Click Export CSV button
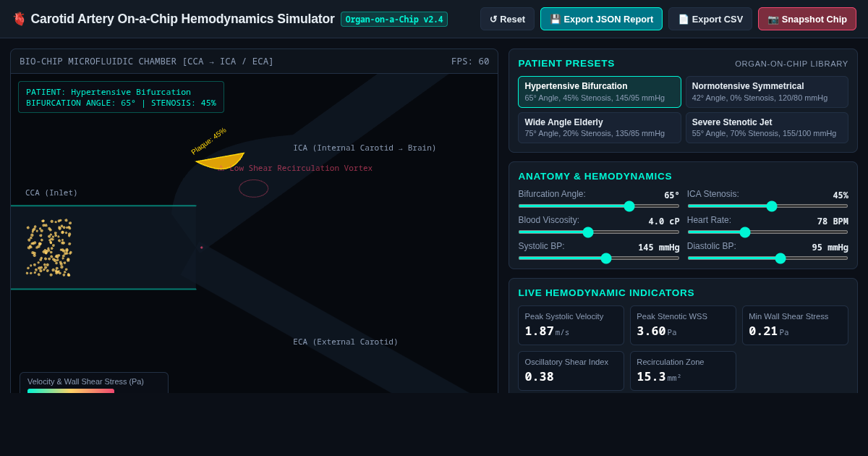 710,19
